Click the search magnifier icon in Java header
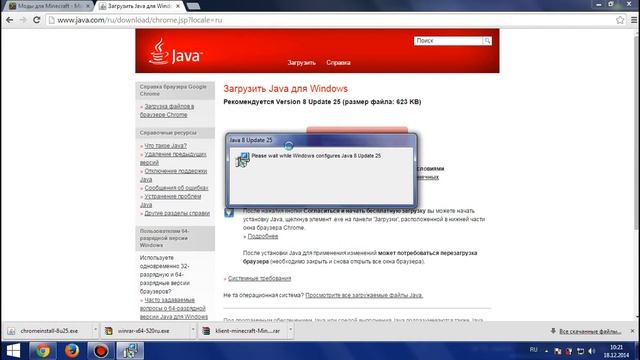640x360 pixels. [x=487, y=41]
